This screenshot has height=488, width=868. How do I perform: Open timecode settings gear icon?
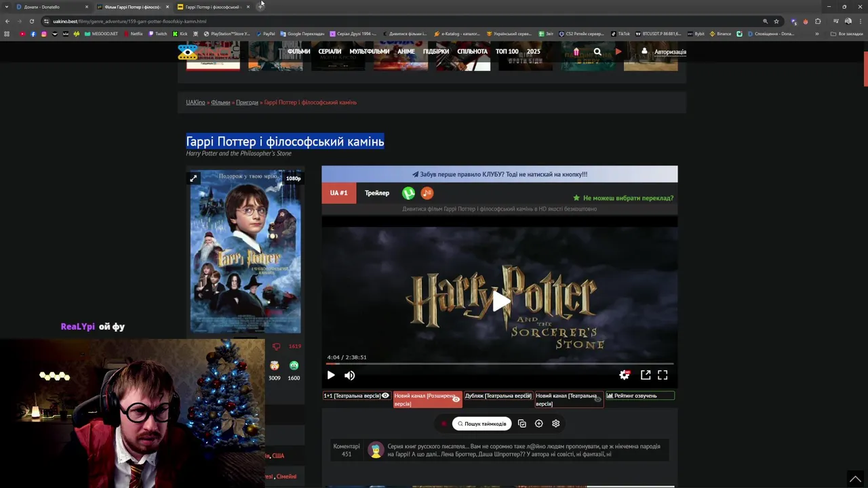tap(556, 424)
